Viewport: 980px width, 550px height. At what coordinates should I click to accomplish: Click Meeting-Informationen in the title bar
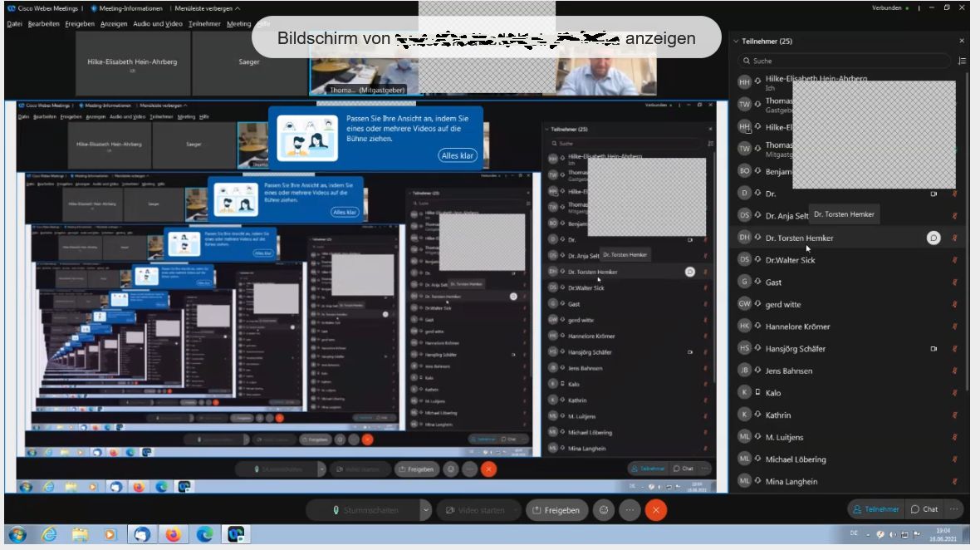tap(126, 8)
